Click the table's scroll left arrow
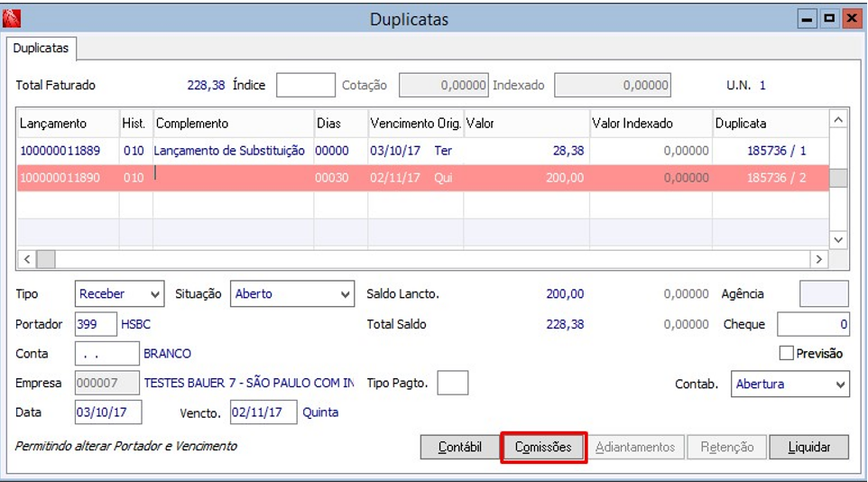 pyautogui.click(x=26, y=259)
